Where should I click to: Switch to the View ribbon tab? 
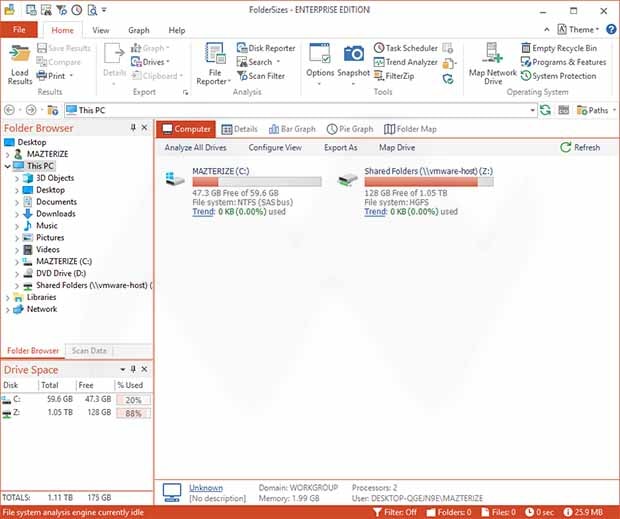(x=100, y=30)
